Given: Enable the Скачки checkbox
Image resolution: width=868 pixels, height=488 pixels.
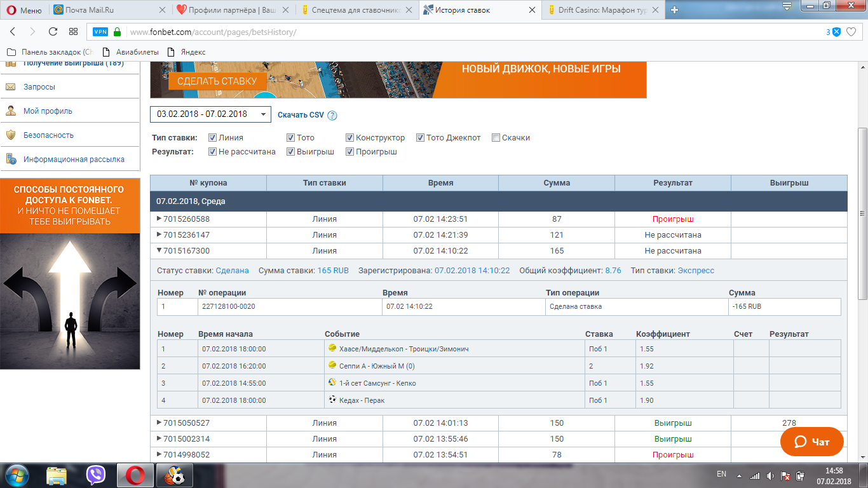Looking at the screenshot, I should pyautogui.click(x=496, y=137).
